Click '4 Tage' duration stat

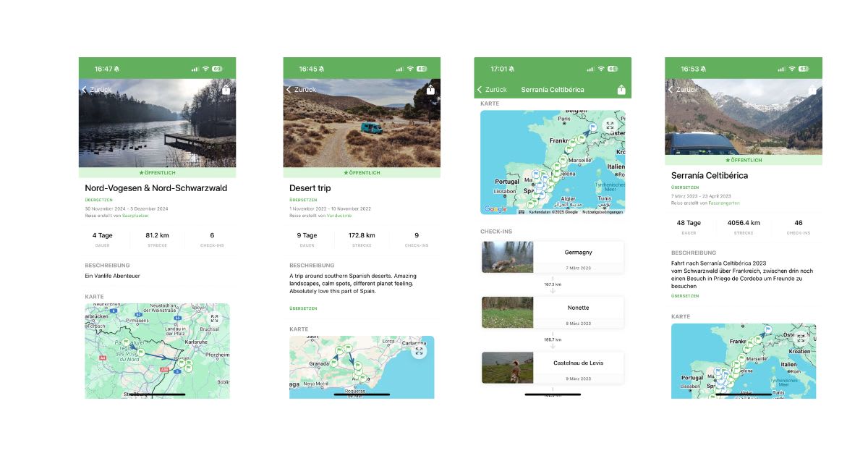point(104,235)
